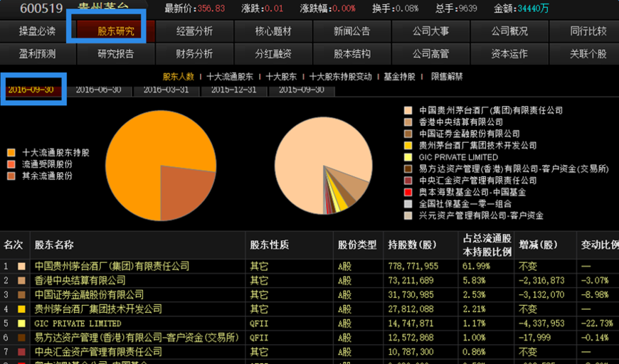This screenshot has width=619, height=364.
Task: Click legend swatch for 易方达资产管理(香港)有限公司
Action: 408,168
